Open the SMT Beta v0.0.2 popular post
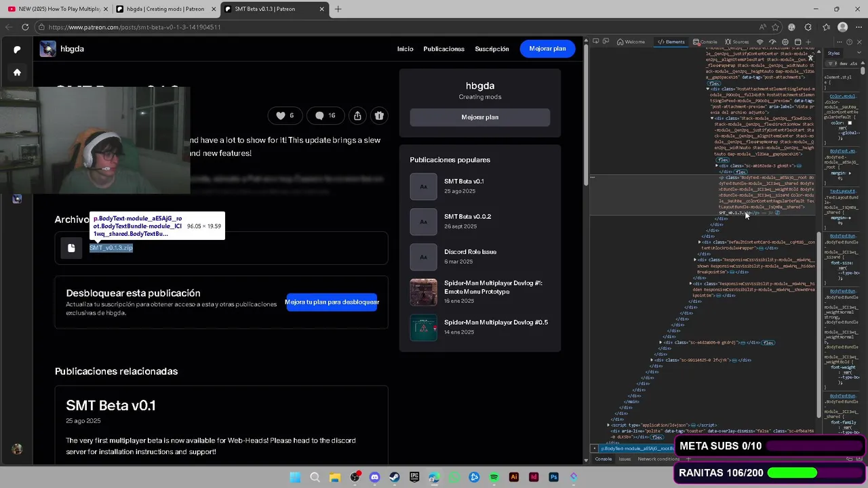This screenshot has height=488, width=868. [x=467, y=217]
